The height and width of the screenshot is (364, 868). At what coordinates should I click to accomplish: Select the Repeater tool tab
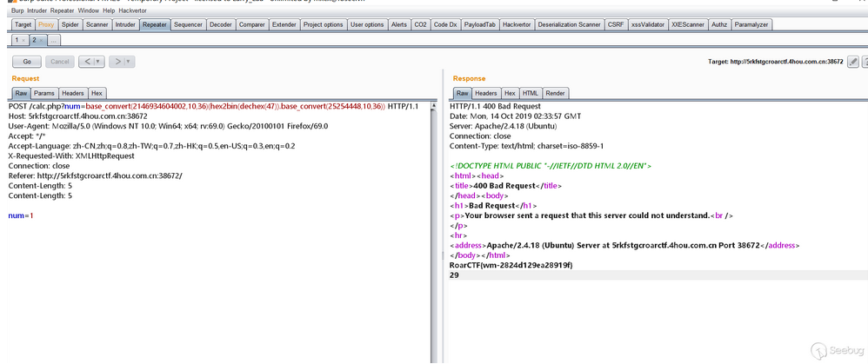coord(155,24)
